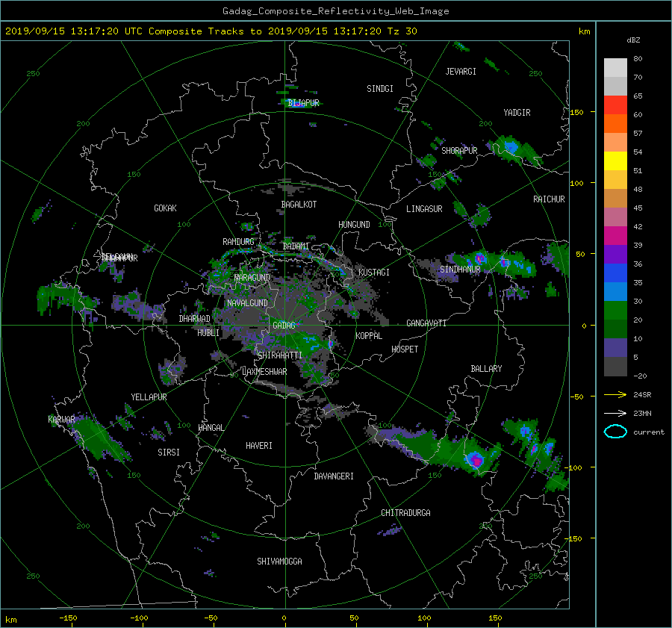This screenshot has height=628, width=672.
Task: Click the 24SR legend label
Action: pyautogui.click(x=642, y=395)
